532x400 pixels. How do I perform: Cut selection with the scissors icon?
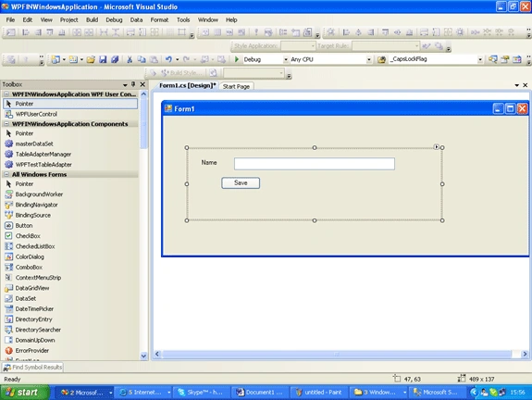[130, 60]
